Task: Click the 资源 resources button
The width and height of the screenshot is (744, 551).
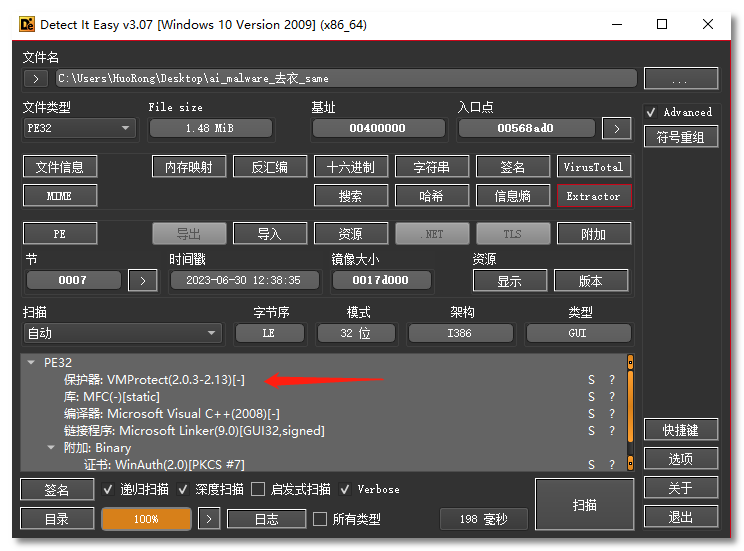Action: click(351, 234)
